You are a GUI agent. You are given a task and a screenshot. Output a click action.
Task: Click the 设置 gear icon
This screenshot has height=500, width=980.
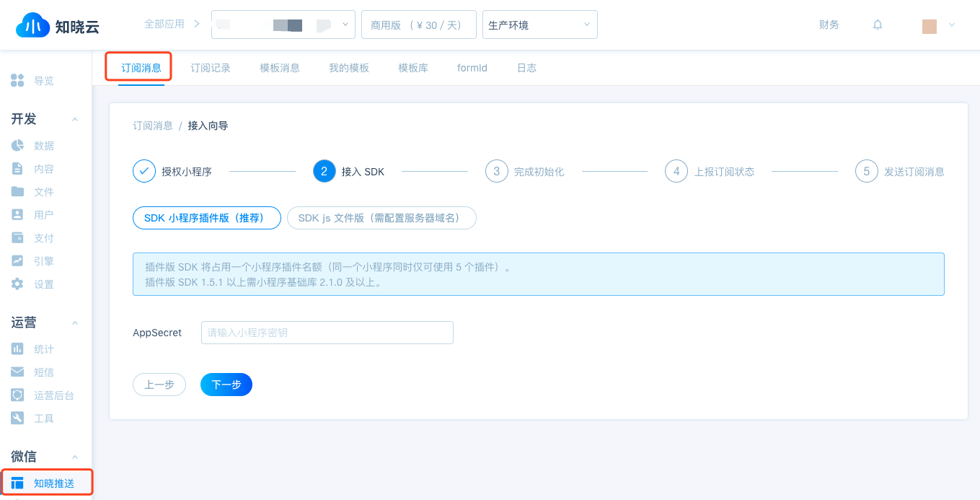[x=18, y=284]
